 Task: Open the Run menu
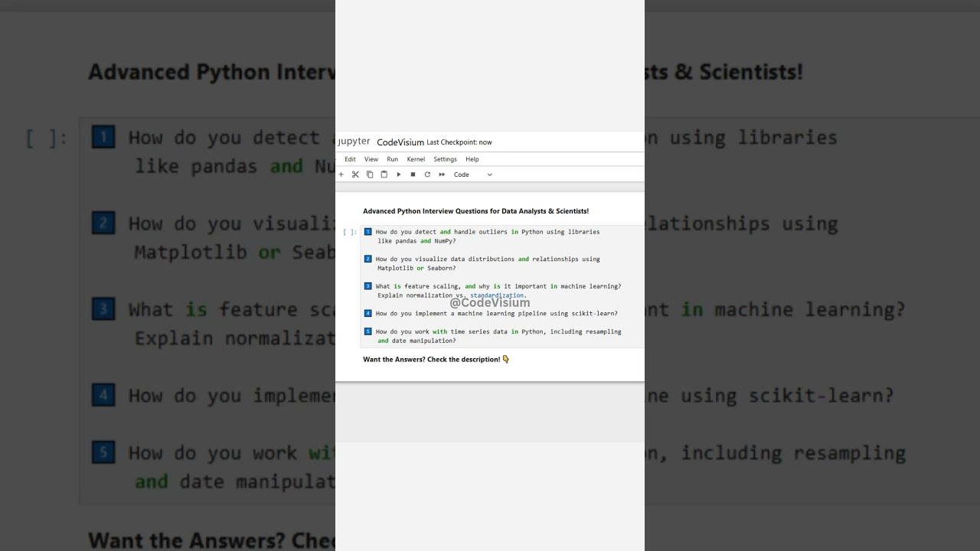tap(392, 159)
